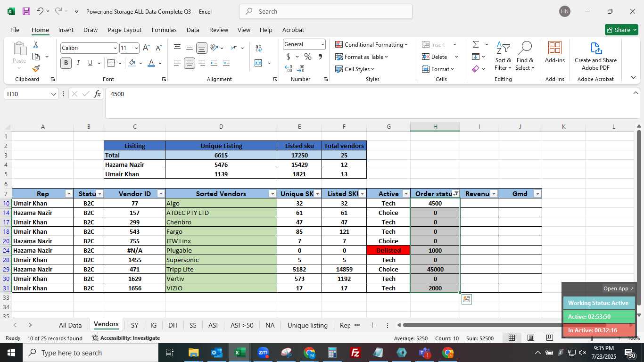
Task: Open the Data ribbon tab
Action: tap(193, 30)
